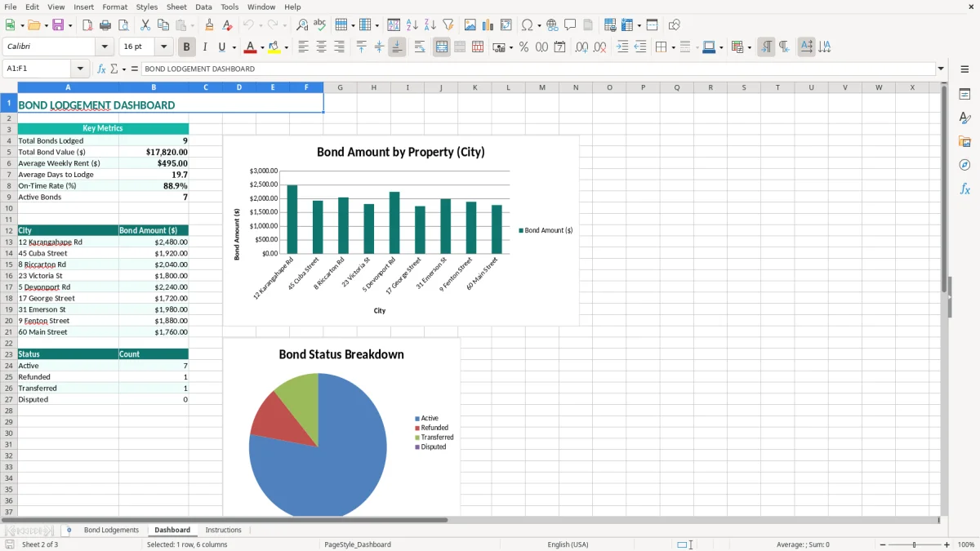Open the Conditional Formatting dropdown arrow
980x551 pixels.
tap(749, 47)
